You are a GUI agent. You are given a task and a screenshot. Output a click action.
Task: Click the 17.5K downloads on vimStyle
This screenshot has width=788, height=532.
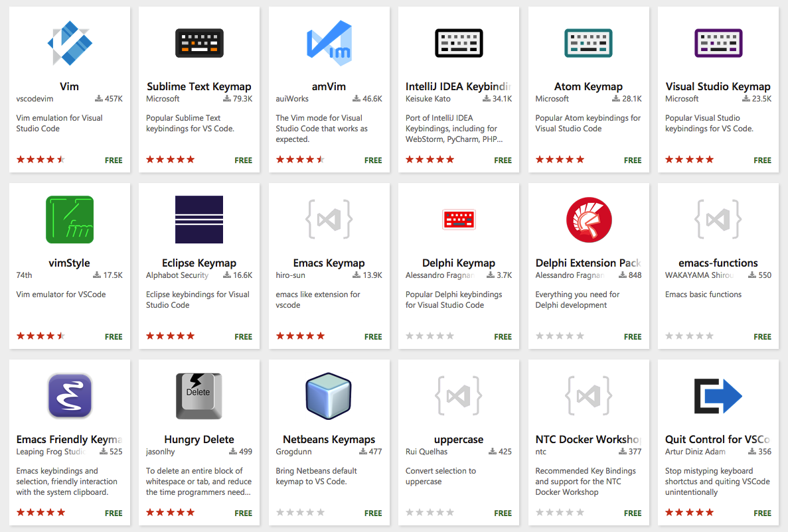coord(108,275)
